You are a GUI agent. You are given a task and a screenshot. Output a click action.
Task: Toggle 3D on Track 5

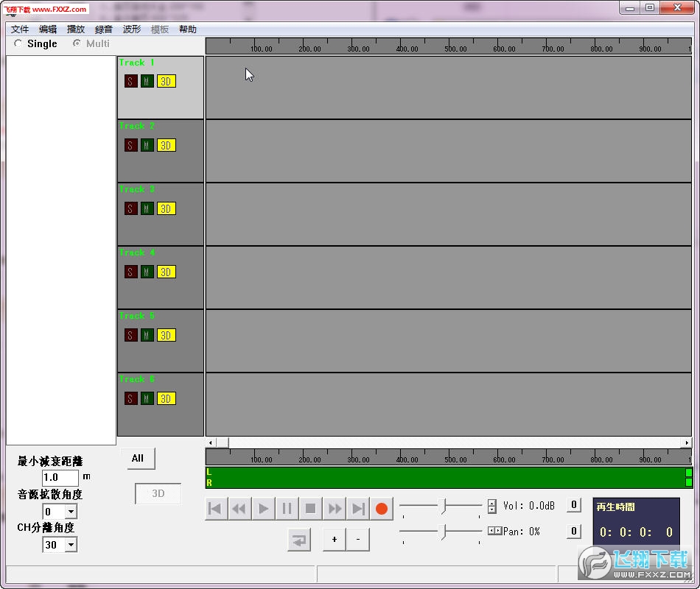(166, 335)
